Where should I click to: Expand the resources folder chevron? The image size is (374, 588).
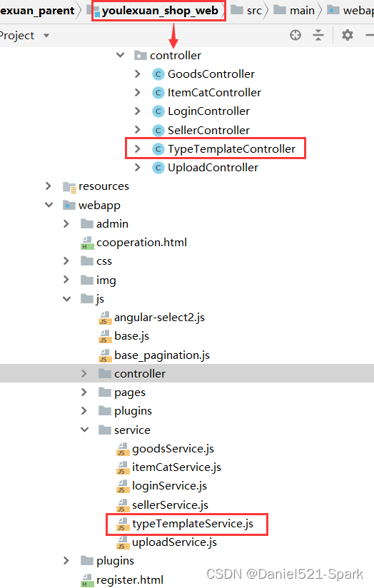[49, 186]
